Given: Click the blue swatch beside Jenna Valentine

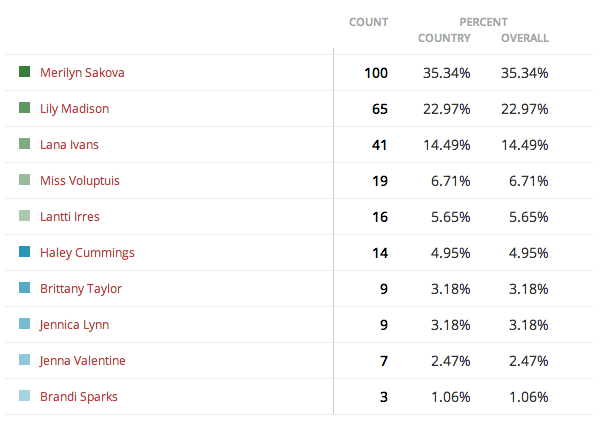Looking at the screenshot, I should [24, 360].
